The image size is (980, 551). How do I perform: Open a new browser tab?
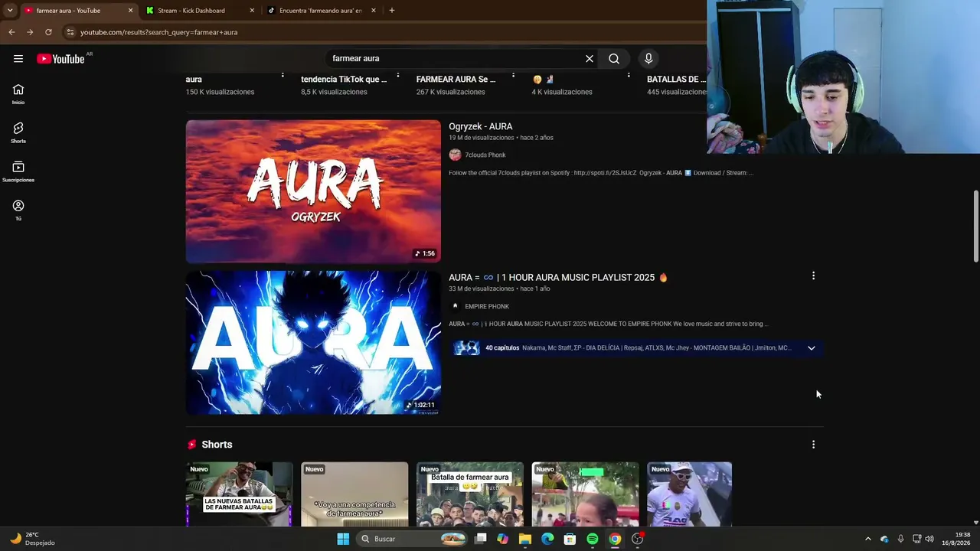pos(392,11)
